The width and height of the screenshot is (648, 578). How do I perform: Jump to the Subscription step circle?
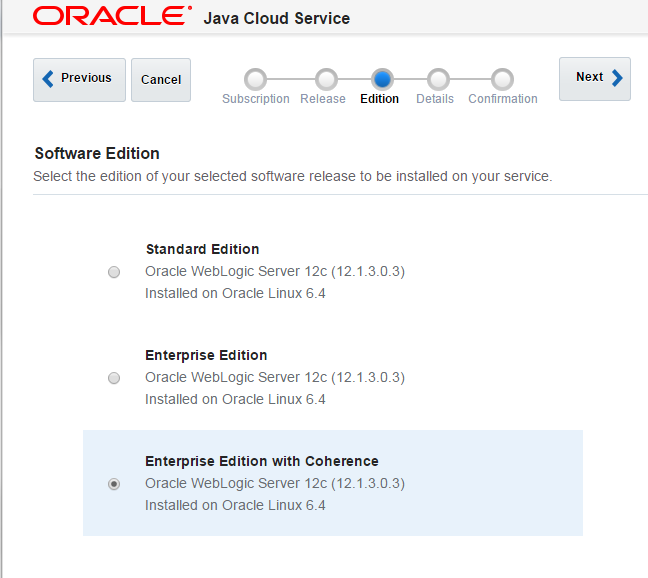tap(255, 79)
